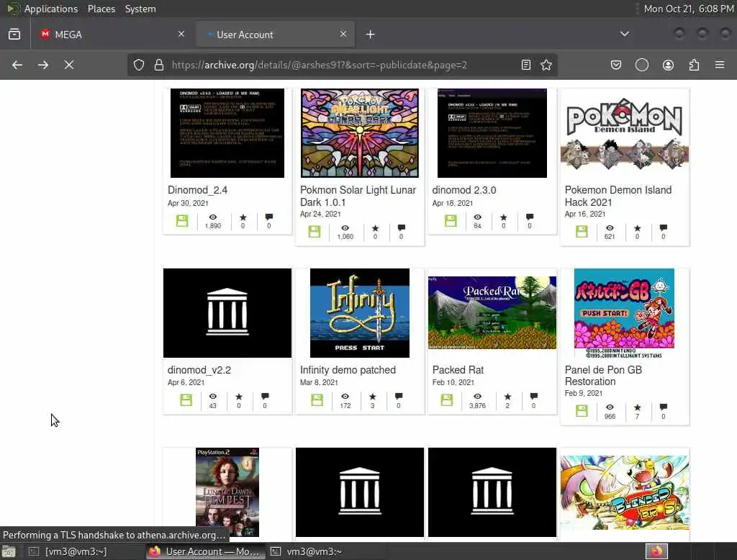This screenshot has height=560, width=737.
Task: Click software floppy icon under dinomod 2.3.0
Action: [x=451, y=220]
